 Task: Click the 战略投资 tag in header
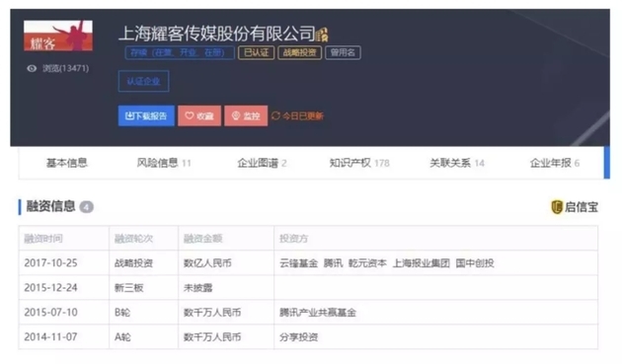[299, 52]
